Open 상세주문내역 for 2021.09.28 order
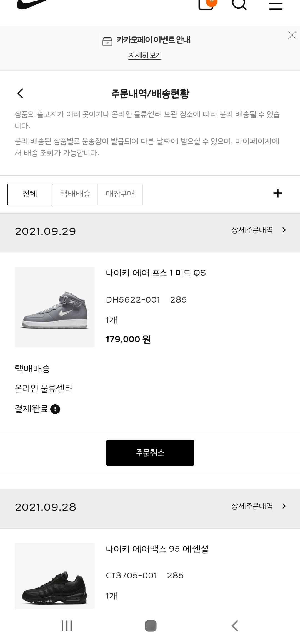This screenshot has width=300, height=644. (x=258, y=506)
